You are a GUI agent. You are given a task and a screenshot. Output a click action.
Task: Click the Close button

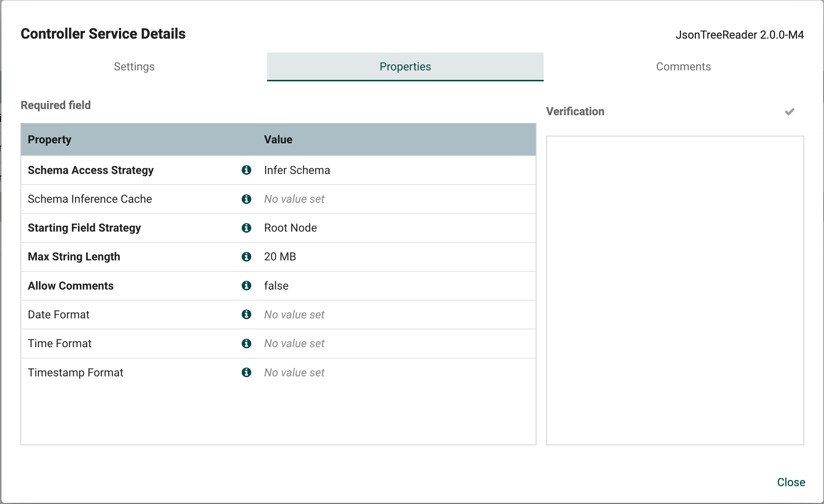[x=791, y=482]
